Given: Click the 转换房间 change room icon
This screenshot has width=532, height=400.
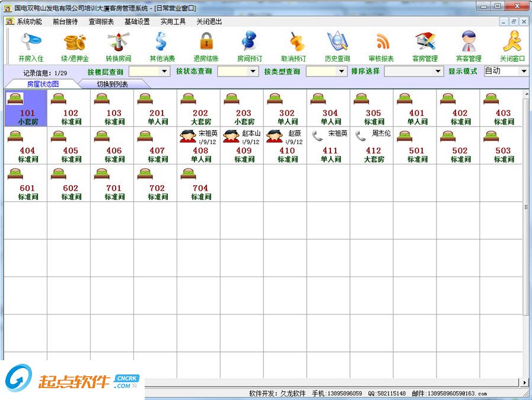Looking at the screenshot, I should [117, 45].
